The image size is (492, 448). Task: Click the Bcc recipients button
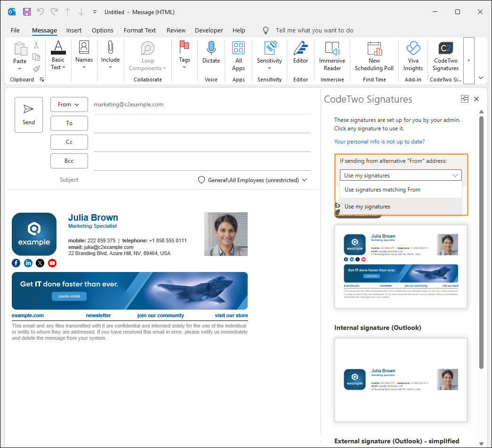pyautogui.click(x=69, y=161)
